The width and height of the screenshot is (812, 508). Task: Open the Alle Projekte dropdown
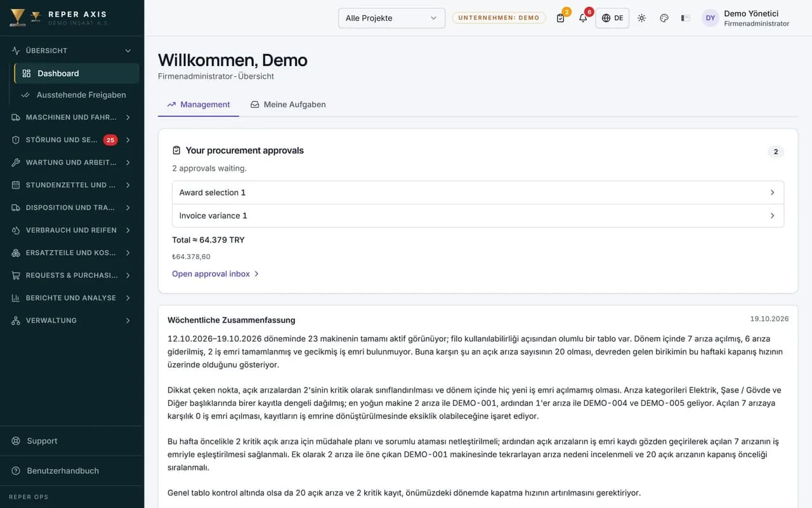click(x=391, y=18)
